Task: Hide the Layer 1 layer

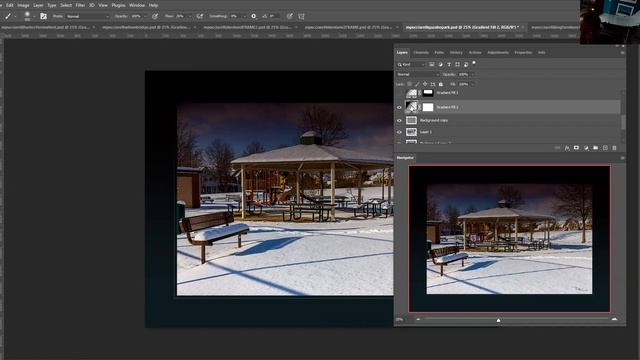Action: point(399,132)
